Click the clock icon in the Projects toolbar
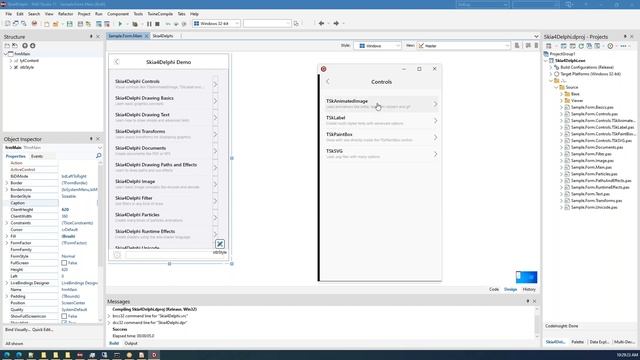The image size is (640, 360). tap(610, 46)
